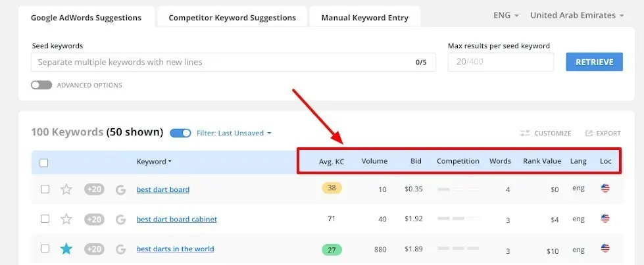Click the Export icon
The width and height of the screenshot is (644, 265).
pos(589,133)
